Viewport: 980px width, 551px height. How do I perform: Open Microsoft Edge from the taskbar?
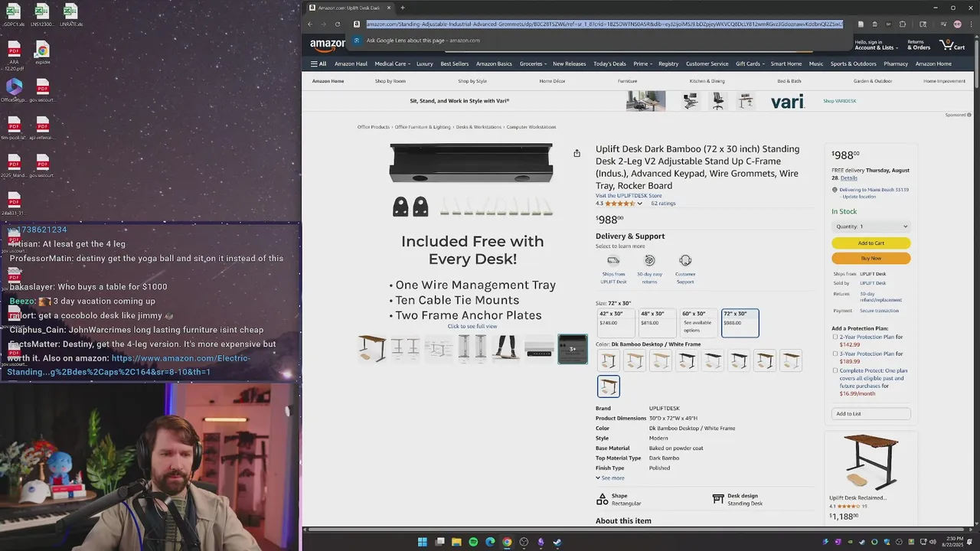pos(490,542)
